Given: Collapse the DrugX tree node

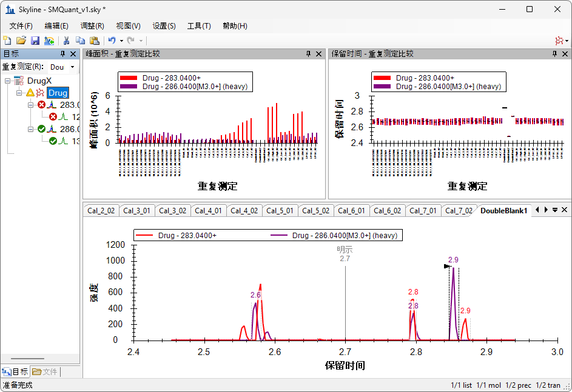Looking at the screenshot, I should 7,81.
